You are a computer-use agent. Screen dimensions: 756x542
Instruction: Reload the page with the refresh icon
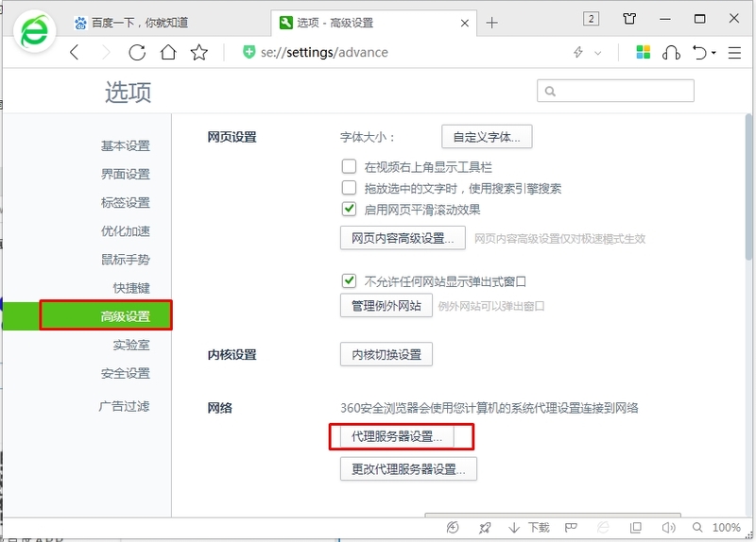[137, 52]
